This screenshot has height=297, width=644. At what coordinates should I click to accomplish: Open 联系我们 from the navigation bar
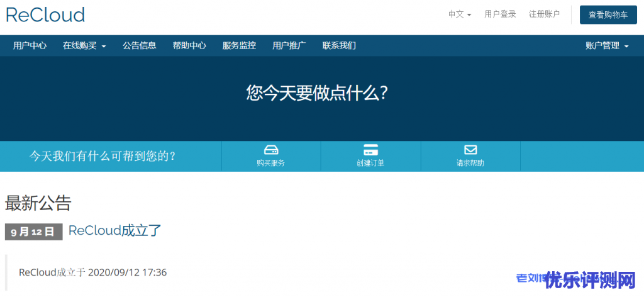pyautogui.click(x=339, y=45)
